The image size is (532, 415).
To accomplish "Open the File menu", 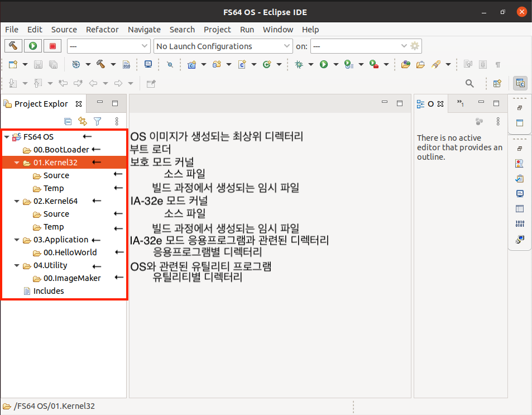I will pyautogui.click(x=12, y=30).
